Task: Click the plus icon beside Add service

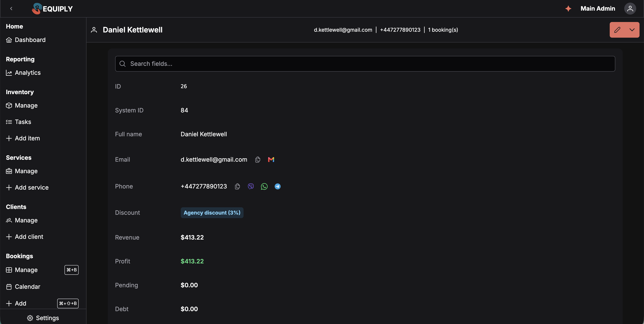Action: pyautogui.click(x=9, y=187)
